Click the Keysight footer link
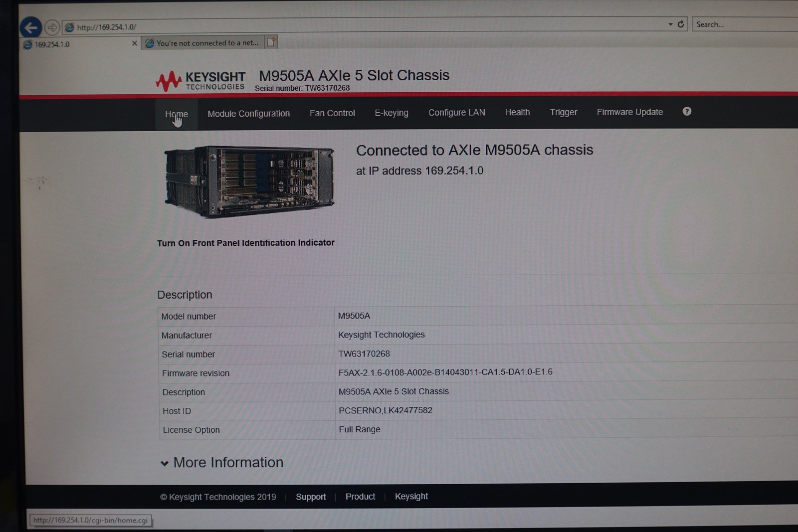Image resolution: width=798 pixels, height=532 pixels. 411,496
